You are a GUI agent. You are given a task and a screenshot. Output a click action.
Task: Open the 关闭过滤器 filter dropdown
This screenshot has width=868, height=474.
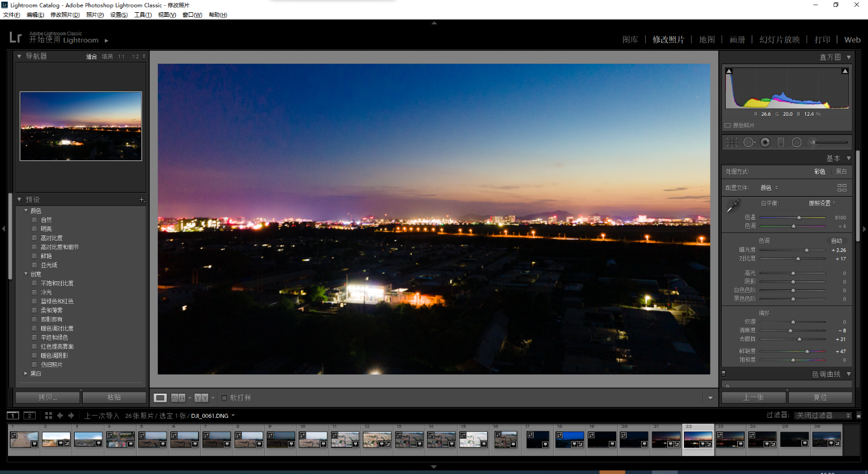[x=823, y=416]
